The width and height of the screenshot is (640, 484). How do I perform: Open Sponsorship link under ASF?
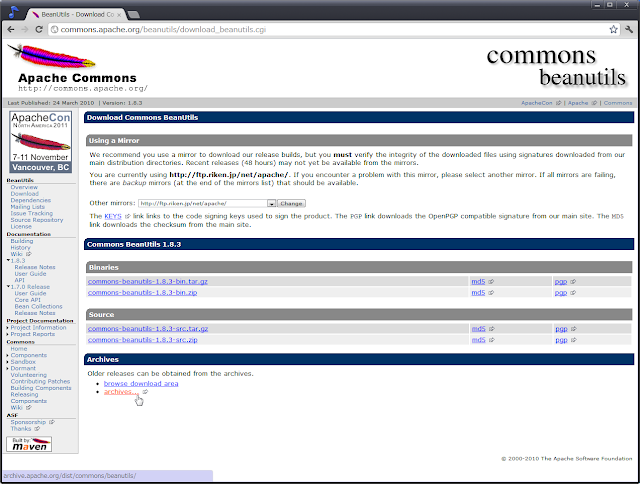click(x=28, y=422)
